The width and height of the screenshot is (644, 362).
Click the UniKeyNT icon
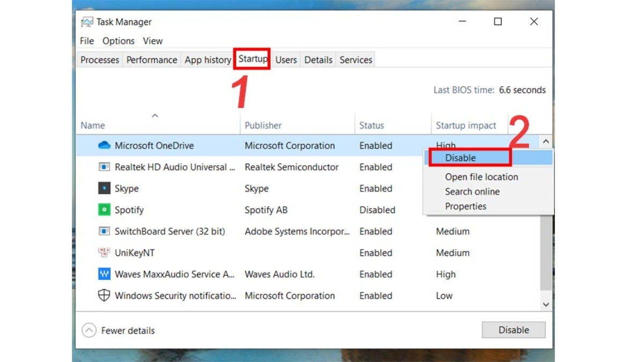pos(104,253)
